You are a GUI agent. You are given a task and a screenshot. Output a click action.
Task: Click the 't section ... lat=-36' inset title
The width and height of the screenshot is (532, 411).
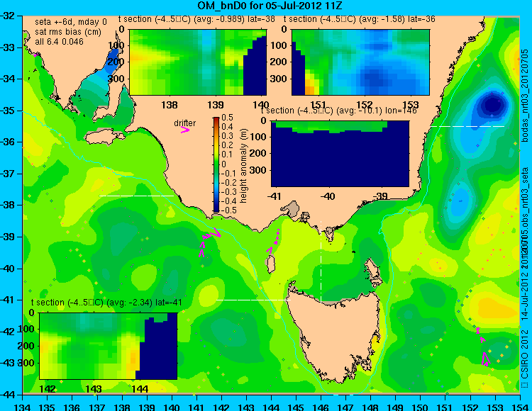[360, 19]
